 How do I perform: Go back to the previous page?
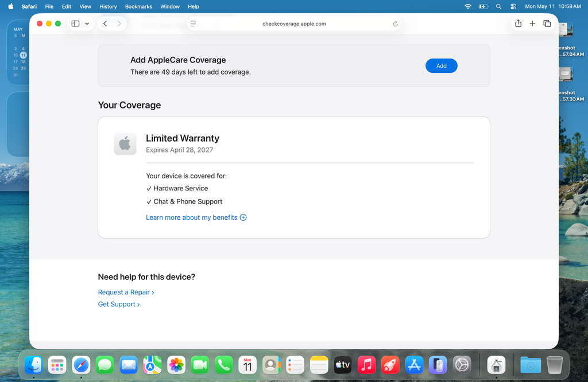105,24
